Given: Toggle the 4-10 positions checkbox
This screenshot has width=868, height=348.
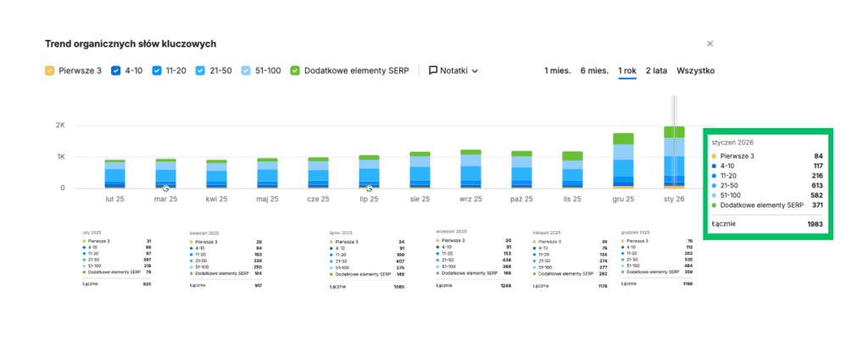Looking at the screenshot, I should 115,71.
